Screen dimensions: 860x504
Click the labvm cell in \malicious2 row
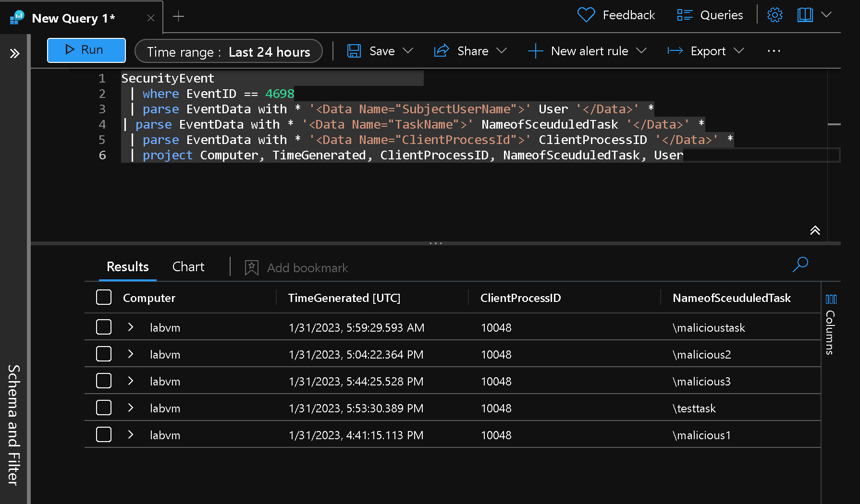(165, 355)
